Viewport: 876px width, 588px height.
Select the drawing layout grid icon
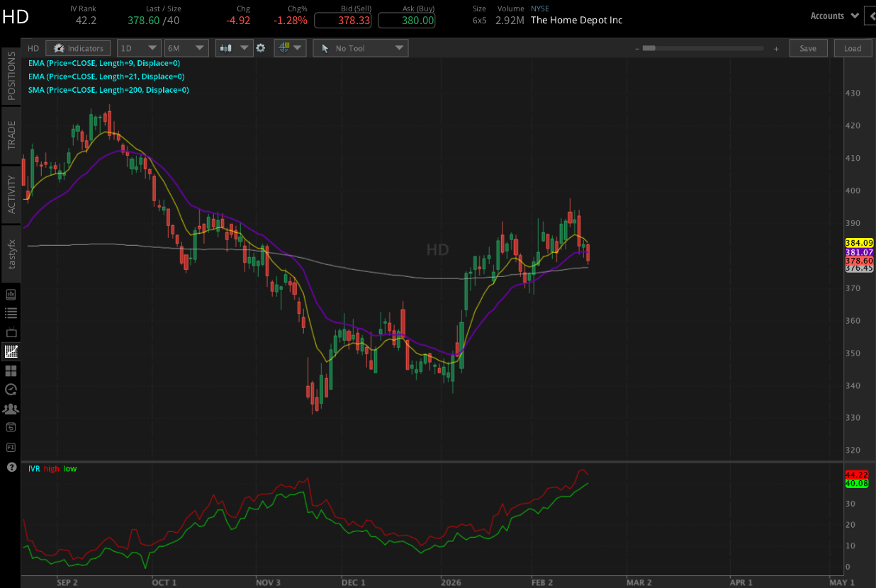tap(286, 47)
